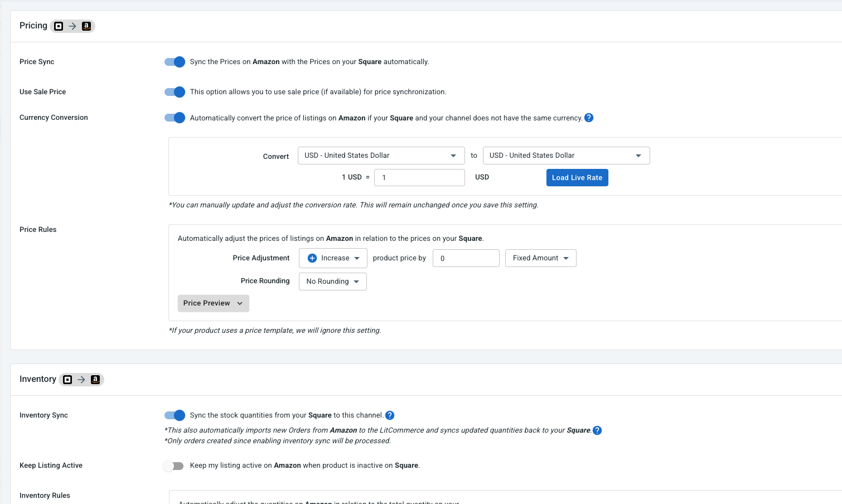Expand the Price Preview section

[214, 303]
